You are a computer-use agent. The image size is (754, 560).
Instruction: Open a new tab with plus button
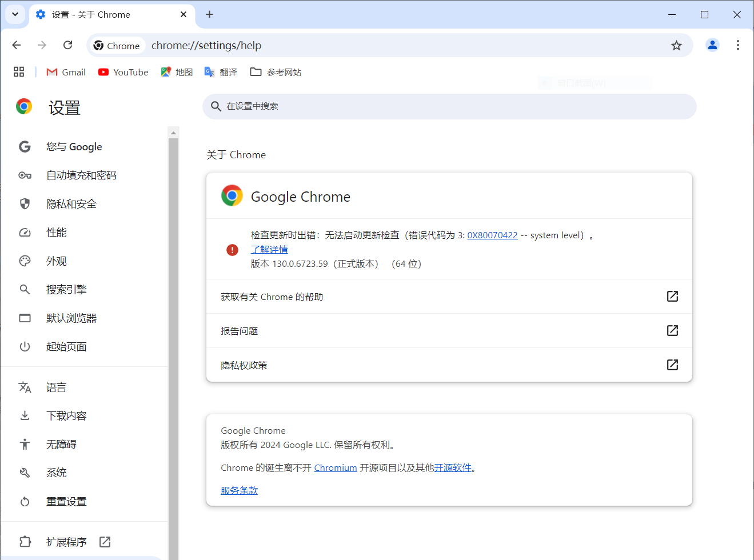(209, 14)
